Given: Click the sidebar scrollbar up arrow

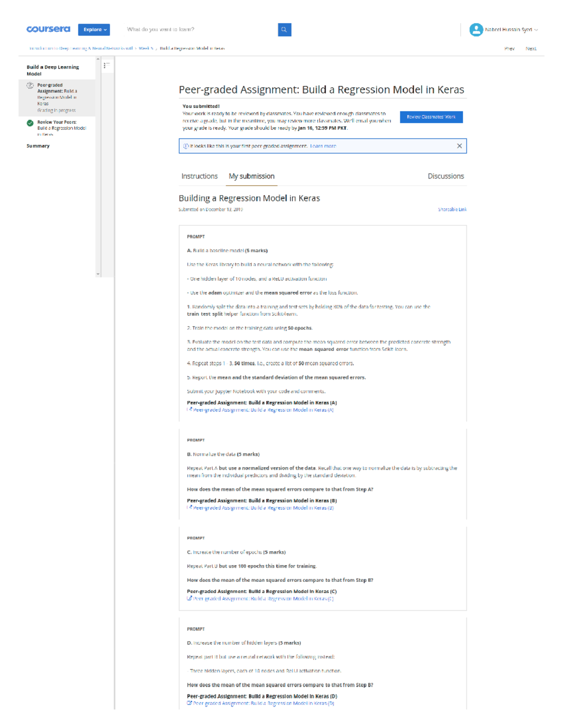Looking at the screenshot, I should click(98, 58).
